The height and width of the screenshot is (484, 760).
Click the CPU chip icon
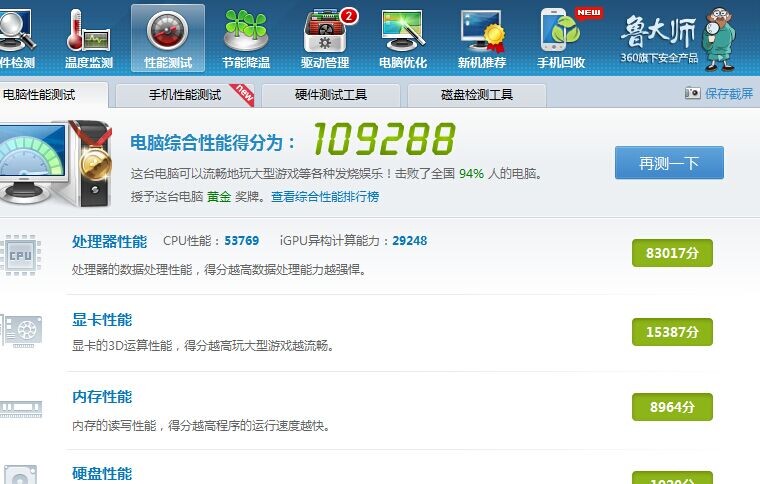(x=20, y=255)
